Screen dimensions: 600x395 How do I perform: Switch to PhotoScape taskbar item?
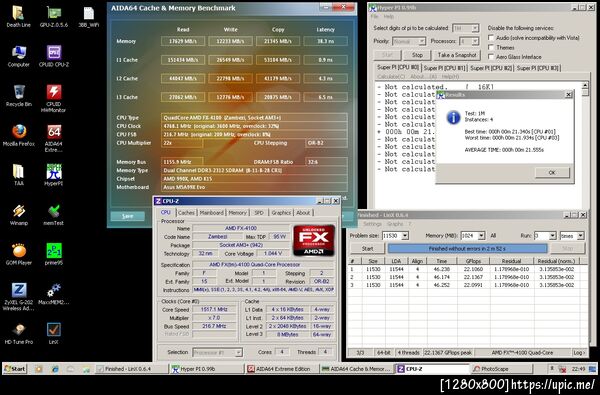501,369
